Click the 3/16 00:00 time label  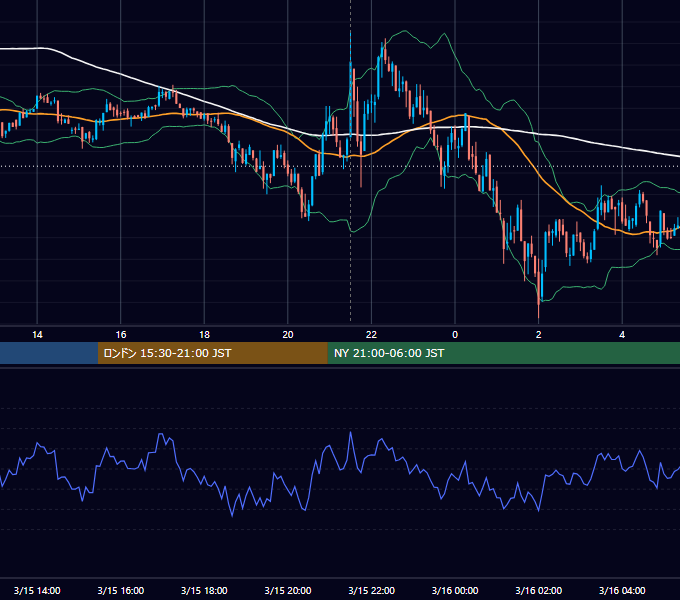(x=455, y=590)
